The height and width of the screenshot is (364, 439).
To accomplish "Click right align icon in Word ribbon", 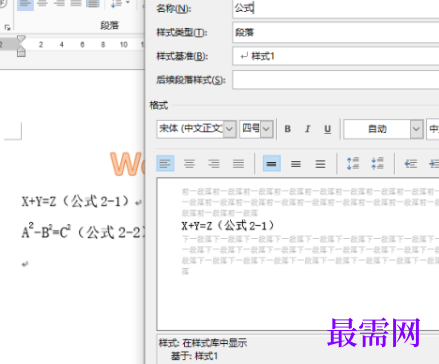I will 59,4.
